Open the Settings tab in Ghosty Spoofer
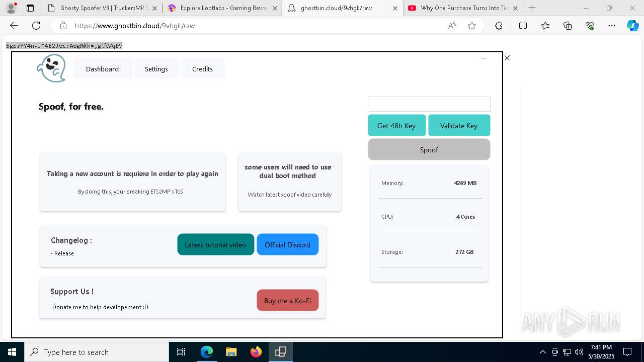Viewport: 644px width, 362px height. [x=156, y=69]
